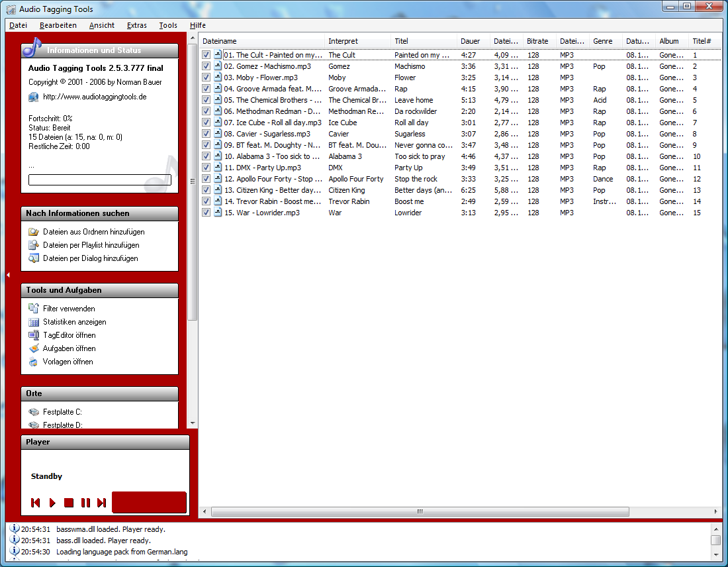Image resolution: width=728 pixels, height=567 pixels.
Task: Click Statistiken anzeigen link
Action: 74,322
